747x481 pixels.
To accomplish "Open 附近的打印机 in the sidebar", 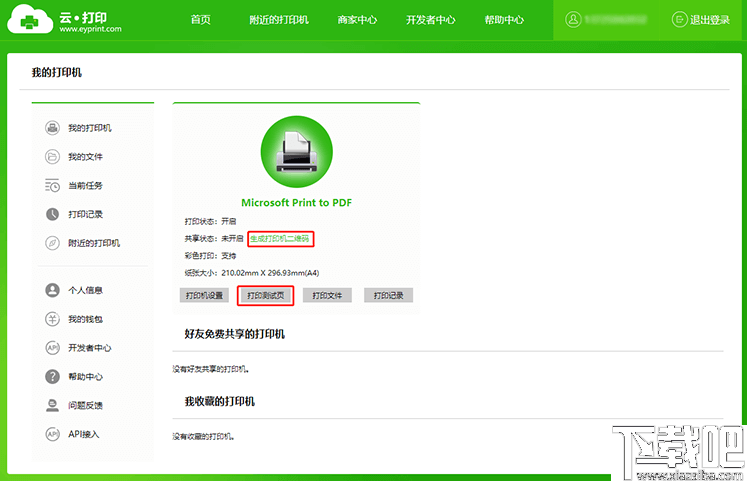I will [x=94, y=243].
